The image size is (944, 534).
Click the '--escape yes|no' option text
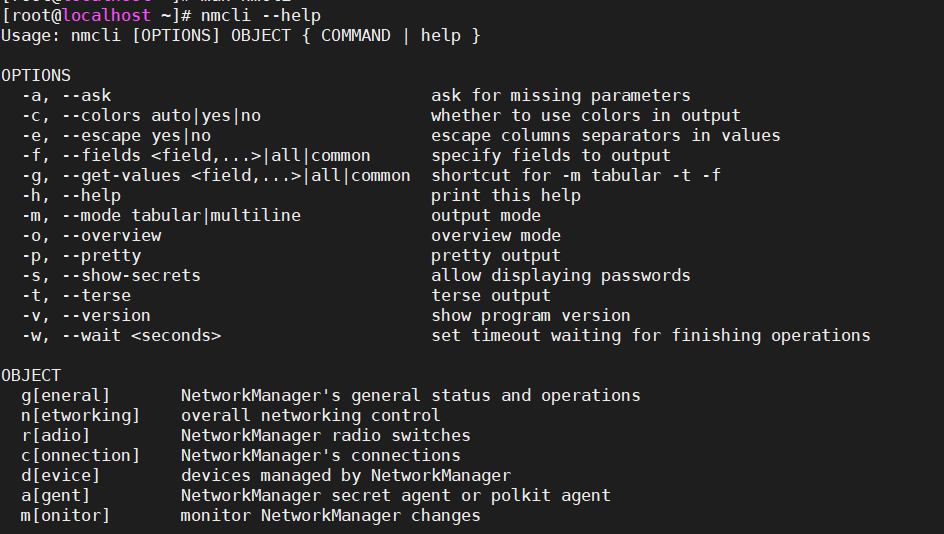tap(131, 136)
